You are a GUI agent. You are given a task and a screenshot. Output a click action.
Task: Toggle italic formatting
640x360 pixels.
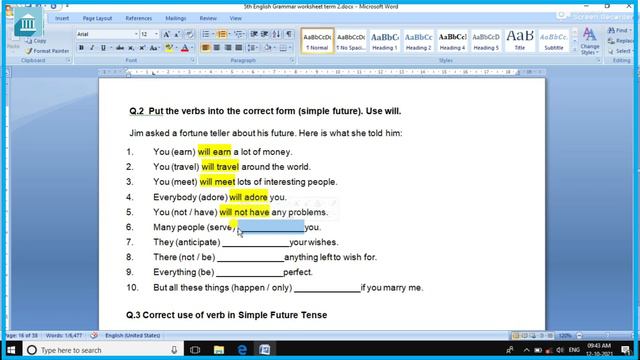(x=92, y=48)
